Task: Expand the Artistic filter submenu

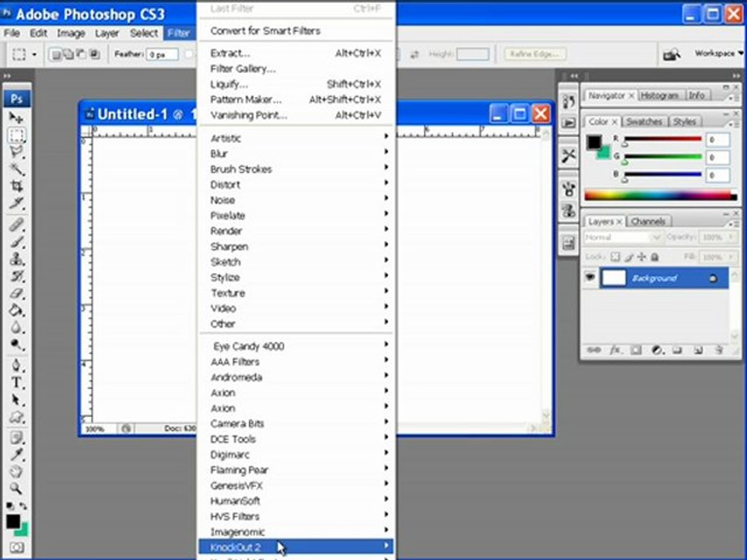Action: click(x=296, y=138)
